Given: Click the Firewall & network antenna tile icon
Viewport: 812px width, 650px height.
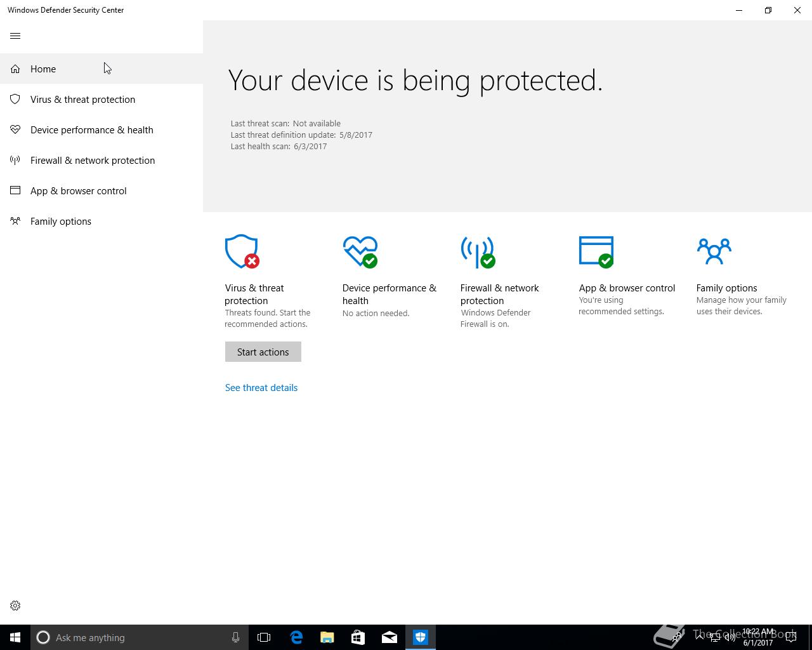Looking at the screenshot, I should 478,251.
